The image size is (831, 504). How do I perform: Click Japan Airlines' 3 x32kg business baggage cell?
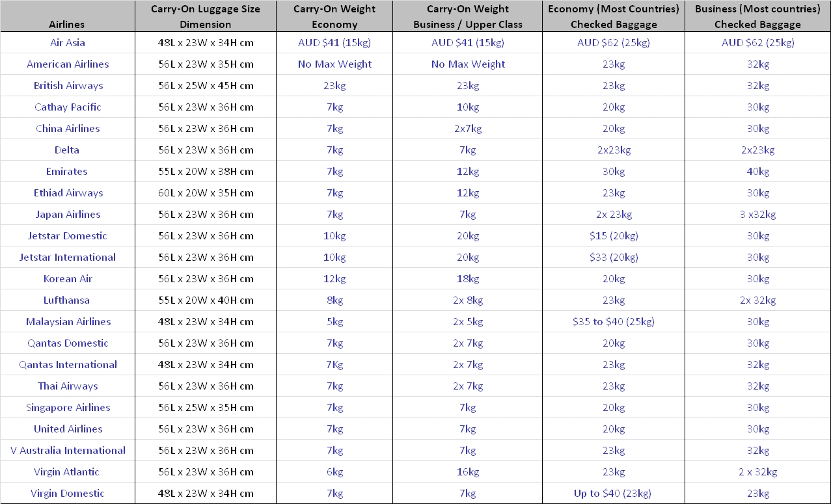(757, 215)
